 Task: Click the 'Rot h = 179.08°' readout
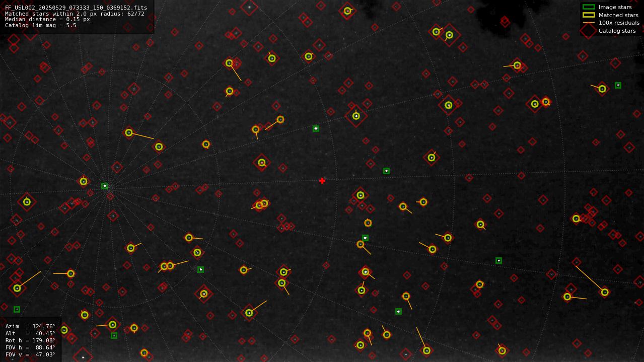[x=30, y=340]
